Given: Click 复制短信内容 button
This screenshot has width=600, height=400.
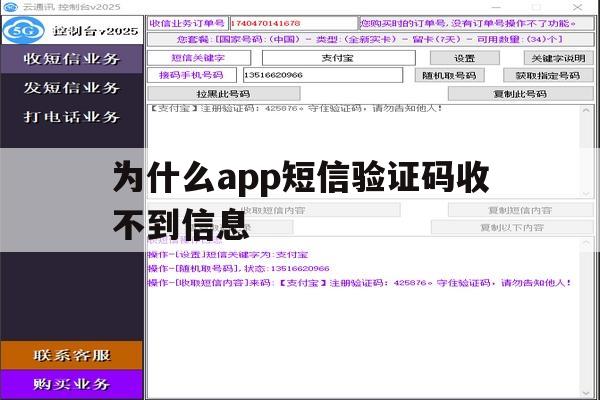Looking at the screenshot, I should [520, 210].
